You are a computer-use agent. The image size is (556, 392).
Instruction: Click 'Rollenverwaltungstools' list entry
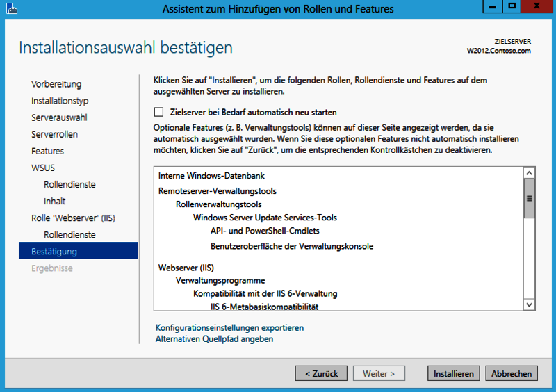click(219, 204)
